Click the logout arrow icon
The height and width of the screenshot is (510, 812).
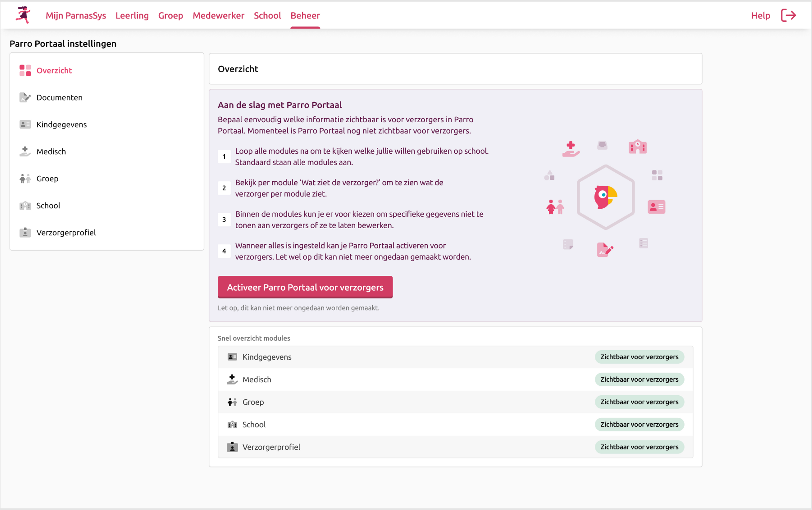click(x=788, y=15)
